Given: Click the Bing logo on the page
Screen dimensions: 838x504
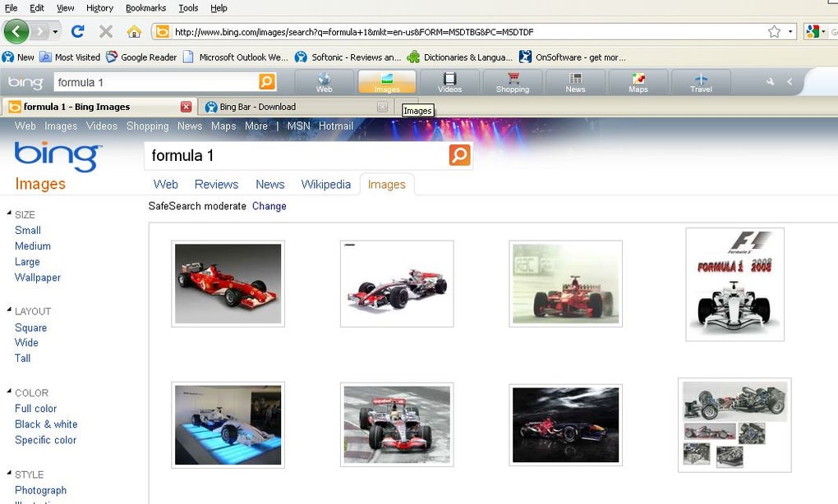Looking at the screenshot, I should 58,157.
